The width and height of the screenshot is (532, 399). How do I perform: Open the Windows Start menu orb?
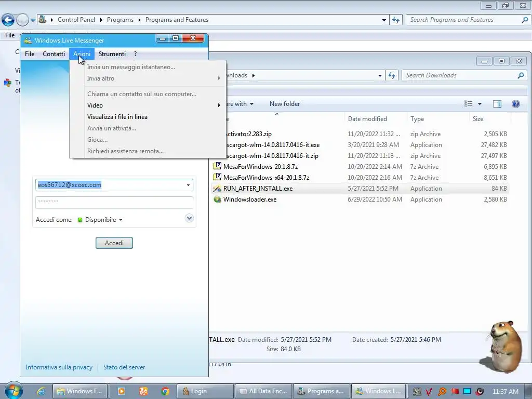click(x=14, y=391)
